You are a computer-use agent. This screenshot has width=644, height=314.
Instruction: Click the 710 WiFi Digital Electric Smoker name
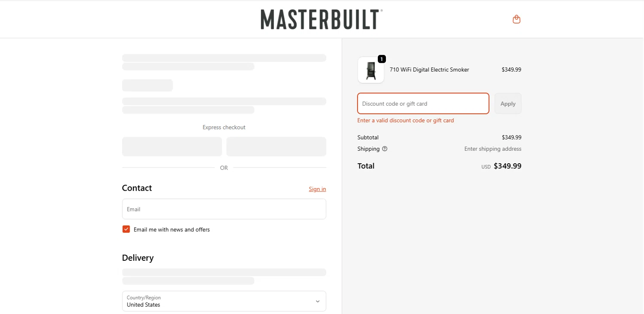pyautogui.click(x=429, y=70)
